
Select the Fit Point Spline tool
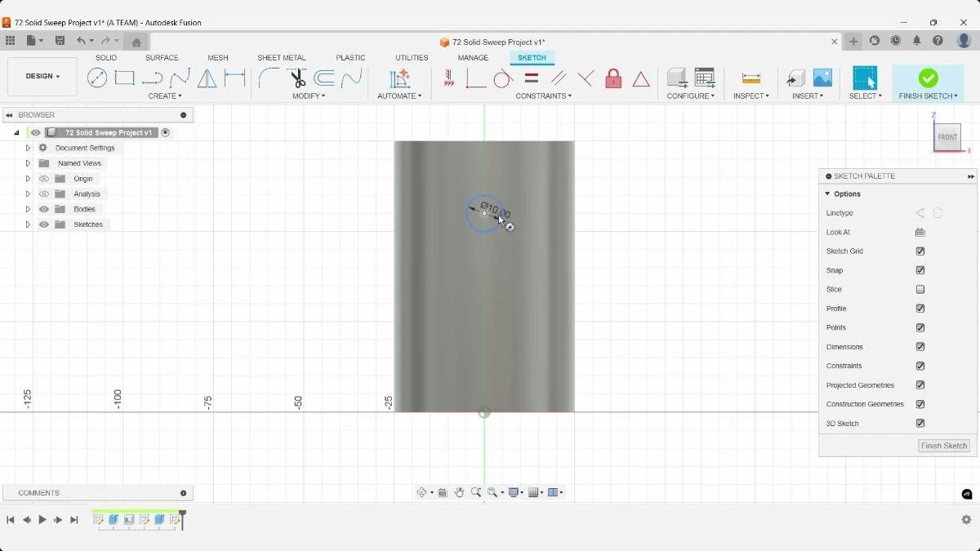180,78
